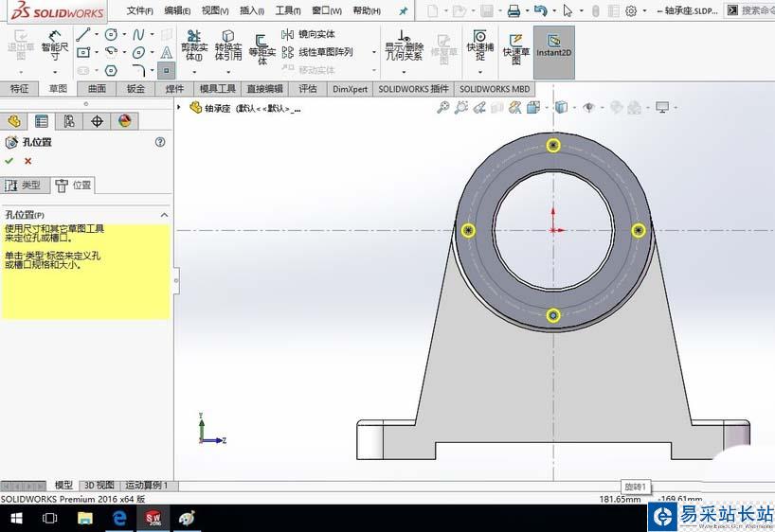Open the 工具 (Tools) menu
The image size is (775, 532).
tap(287, 11)
